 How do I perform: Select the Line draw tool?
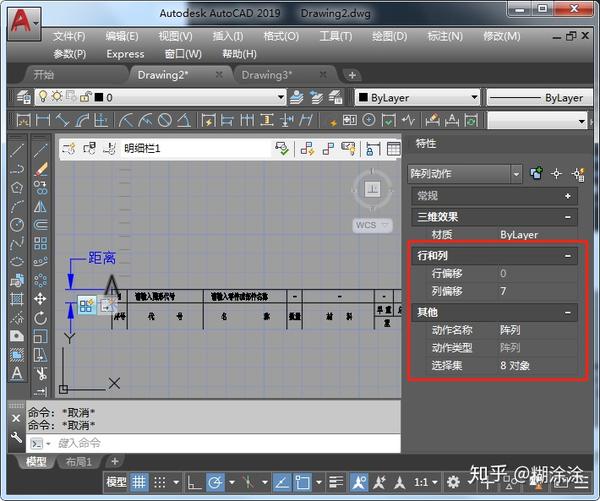tap(17, 150)
